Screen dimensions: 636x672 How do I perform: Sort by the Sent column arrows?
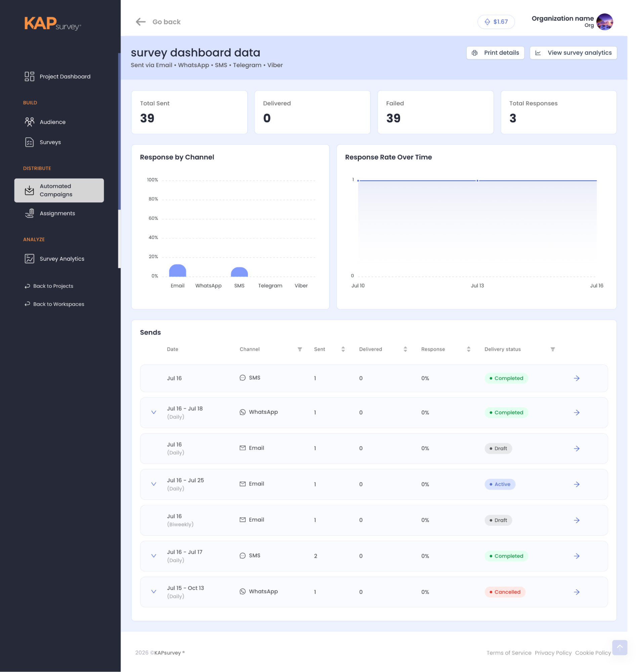(x=343, y=349)
